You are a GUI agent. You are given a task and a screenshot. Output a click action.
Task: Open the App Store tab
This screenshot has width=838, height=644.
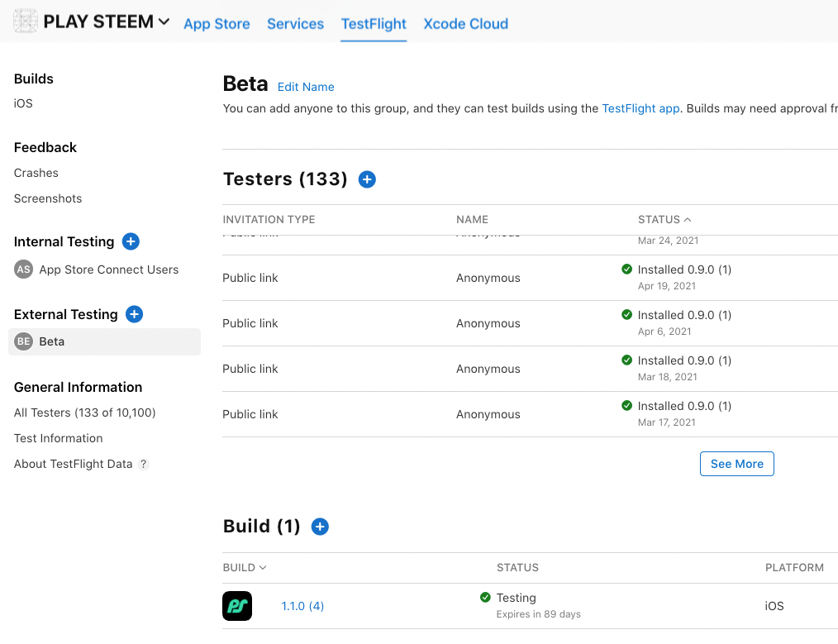(x=217, y=24)
